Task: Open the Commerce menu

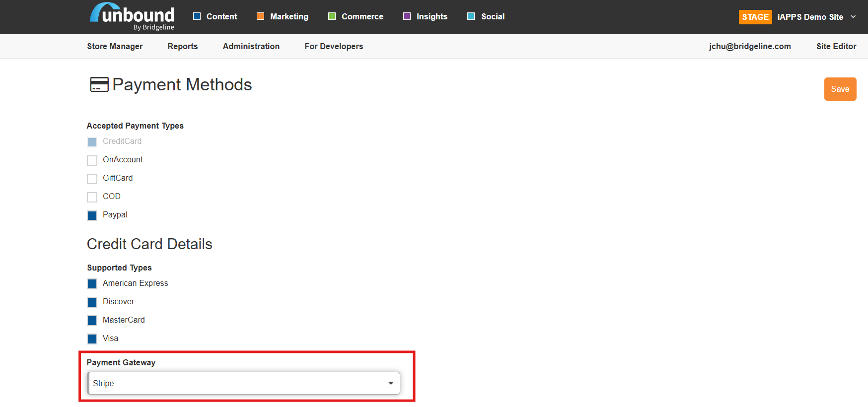Action: [362, 16]
